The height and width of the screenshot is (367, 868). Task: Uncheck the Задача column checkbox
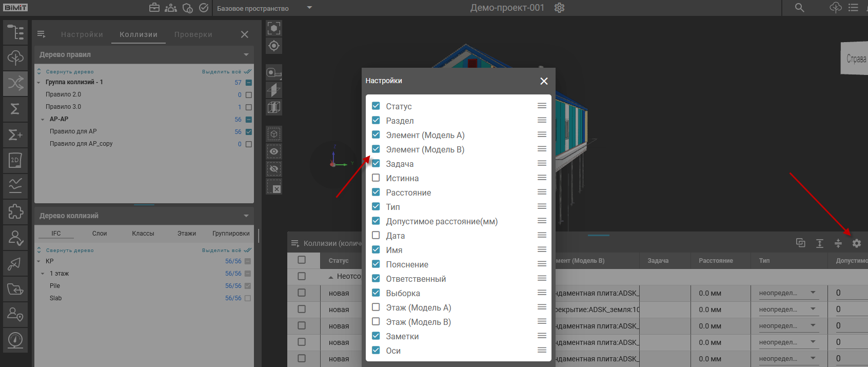coord(376,164)
